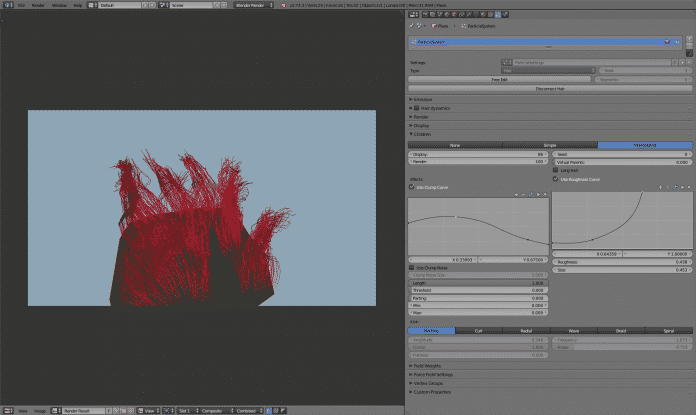Disable Use Clump Curve checkbox
The height and width of the screenshot is (415, 696).
pyautogui.click(x=412, y=186)
